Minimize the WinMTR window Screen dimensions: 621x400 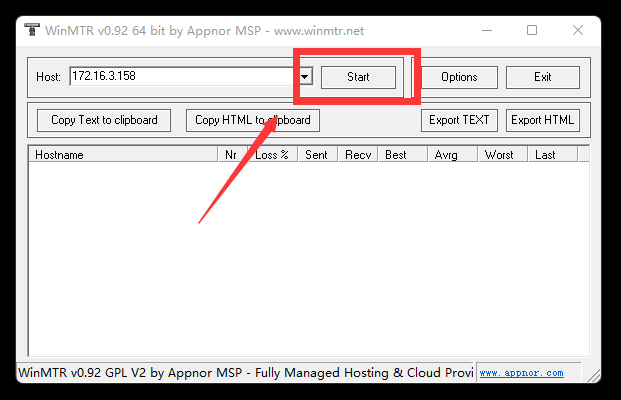(x=487, y=30)
